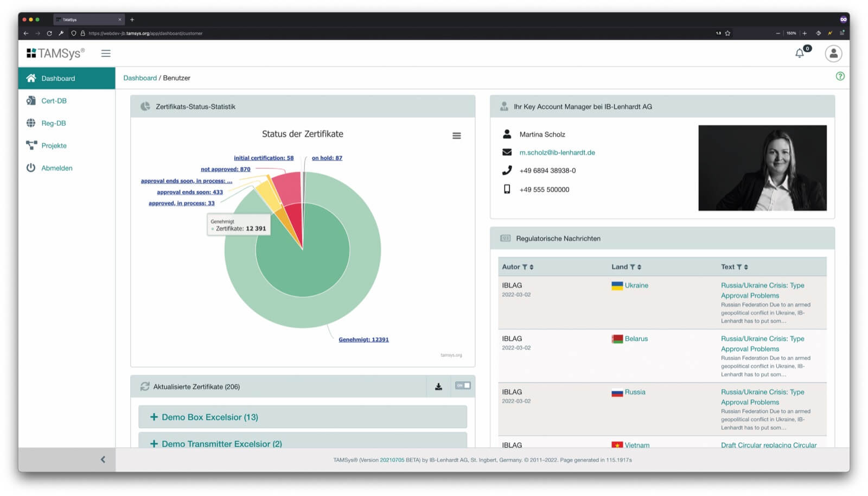Screen dimensions: 868x496
Task: Click the 'on hold: 87' chart label
Action: [327, 158]
